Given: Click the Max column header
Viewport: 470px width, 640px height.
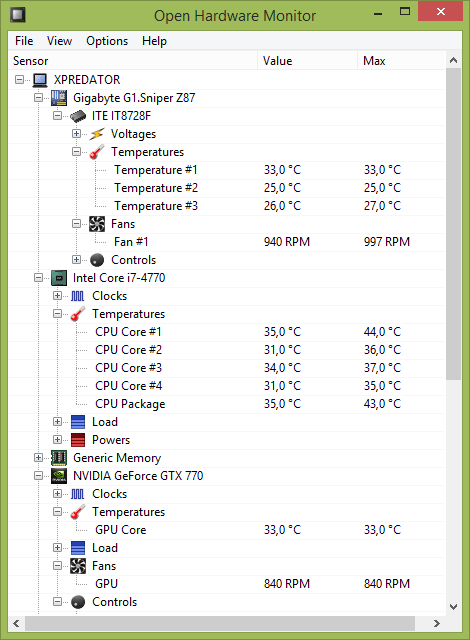Looking at the screenshot, I should (401, 61).
